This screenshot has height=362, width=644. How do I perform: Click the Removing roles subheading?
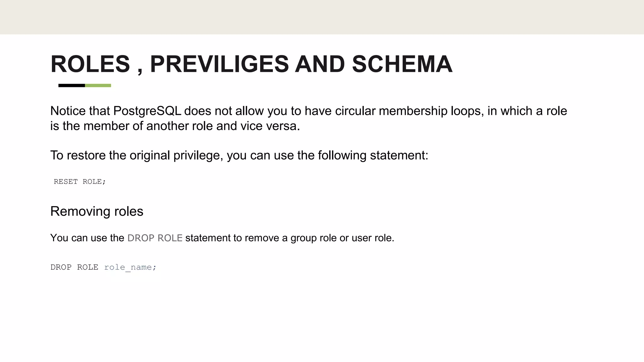[97, 211]
